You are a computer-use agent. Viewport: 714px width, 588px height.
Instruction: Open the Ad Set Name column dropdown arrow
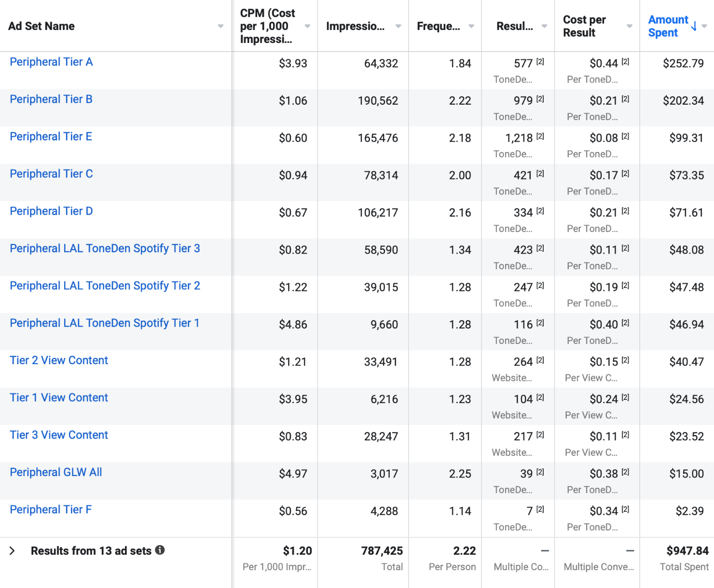pos(220,26)
